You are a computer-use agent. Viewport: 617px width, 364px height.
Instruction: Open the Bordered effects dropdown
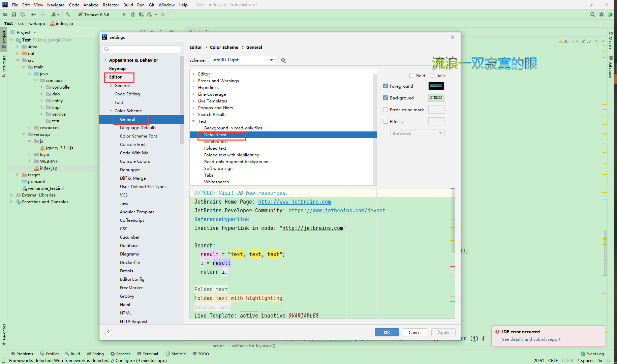tap(417, 133)
